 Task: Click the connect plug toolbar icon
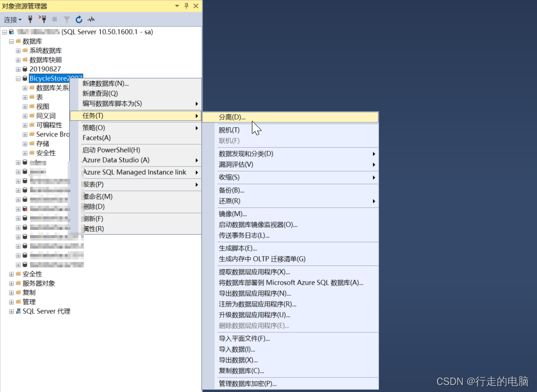[x=30, y=19]
